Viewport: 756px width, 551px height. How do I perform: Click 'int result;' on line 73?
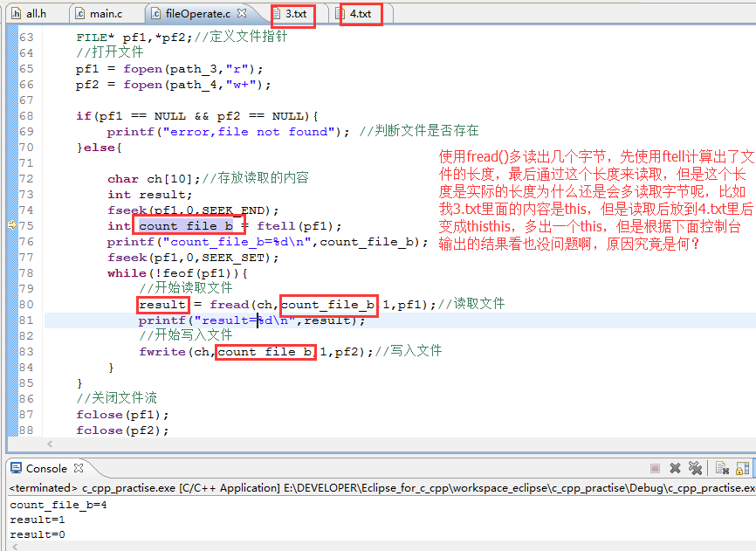point(150,195)
